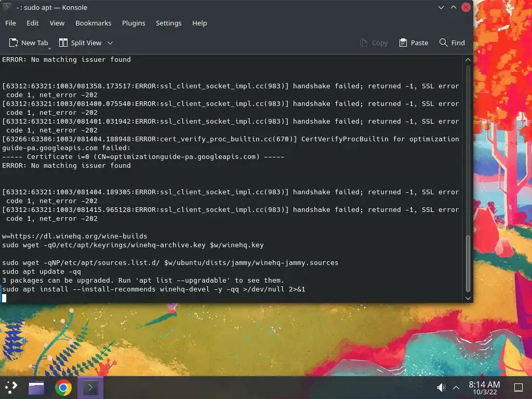Click the Split View button
The height and width of the screenshot is (399, 532).
point(81,43)
